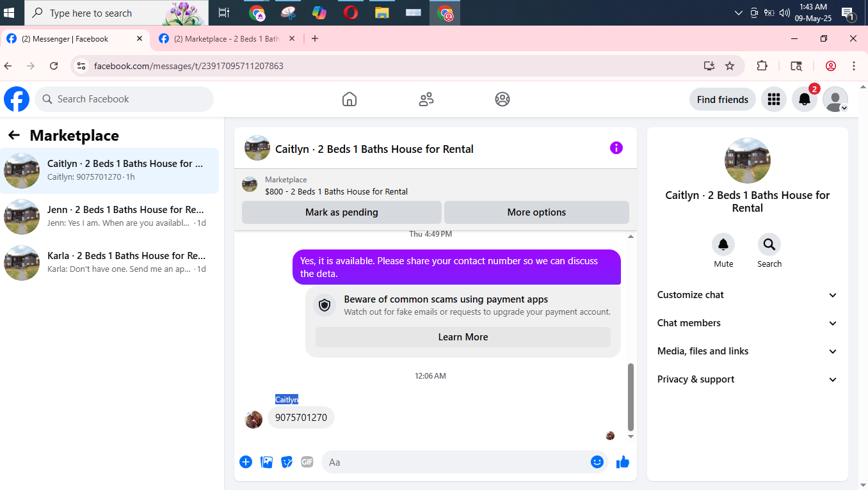This screenshot has width=868, height=490.
Task: Open conversation information purple icon
Action: [616, 148]
